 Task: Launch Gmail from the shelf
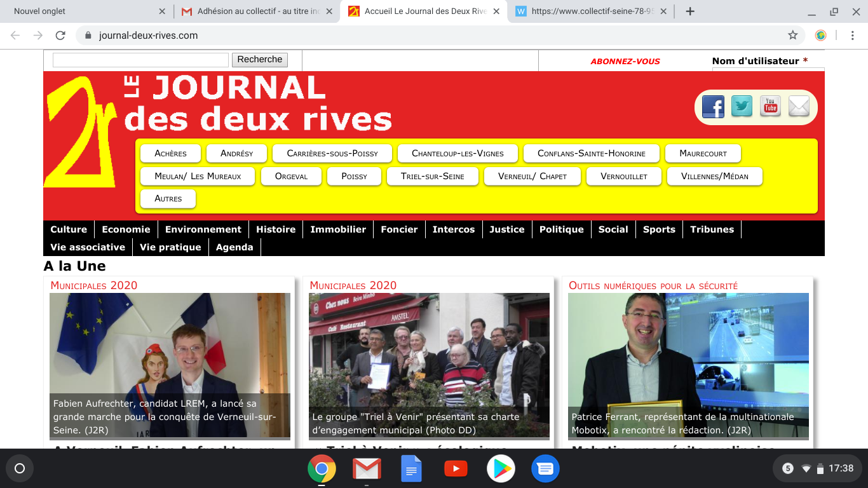[x=367, y=470]
